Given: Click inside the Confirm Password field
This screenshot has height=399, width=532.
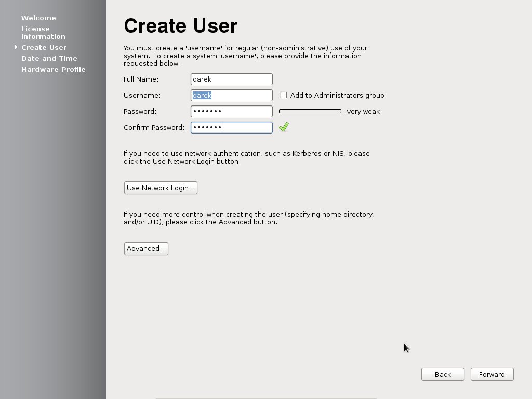Looking at the screenshot, I should coord(231,128).
